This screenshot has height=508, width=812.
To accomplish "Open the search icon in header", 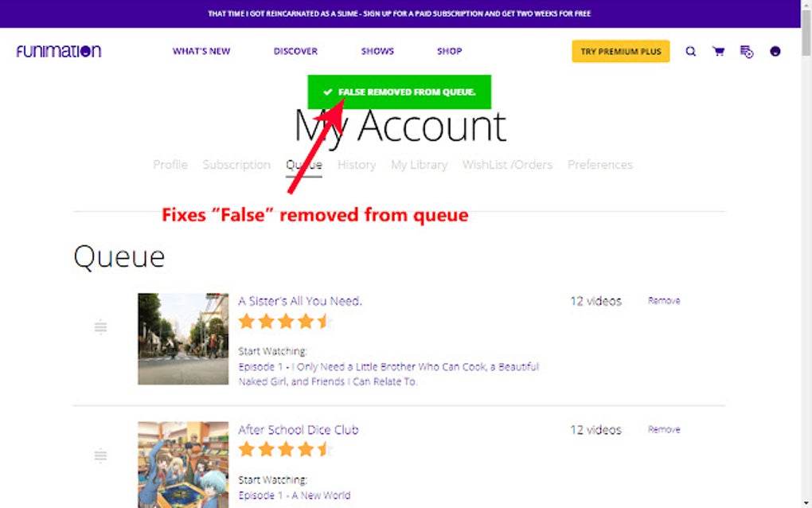I will click(690, 51).
